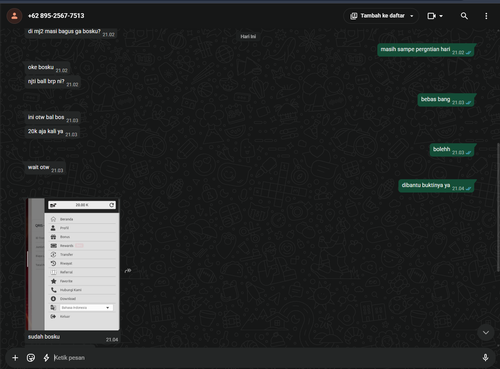Jump to latest messages with down arrow
This screenshot has width=500, height=369.
click(486, 332)
